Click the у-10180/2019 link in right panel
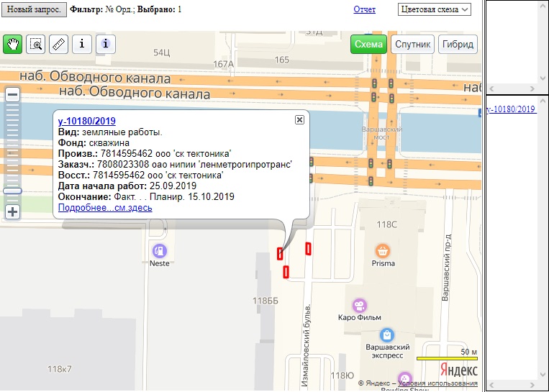 [x=511, y=109]
